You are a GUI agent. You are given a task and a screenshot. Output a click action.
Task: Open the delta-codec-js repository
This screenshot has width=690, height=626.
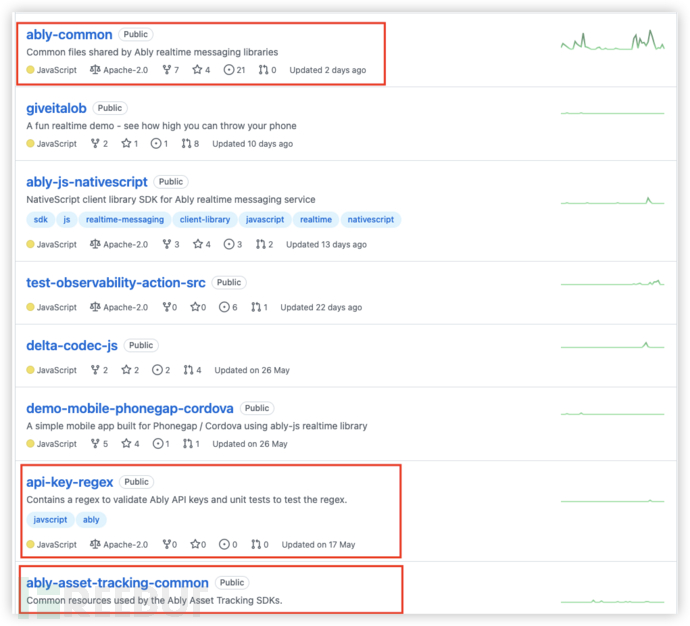click(x=72, y=345)
